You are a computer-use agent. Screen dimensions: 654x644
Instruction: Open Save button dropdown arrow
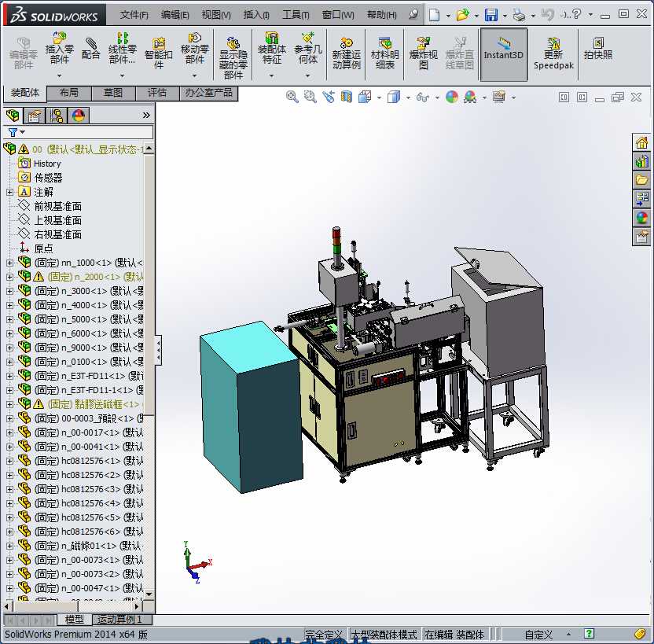tap(505, 16)
